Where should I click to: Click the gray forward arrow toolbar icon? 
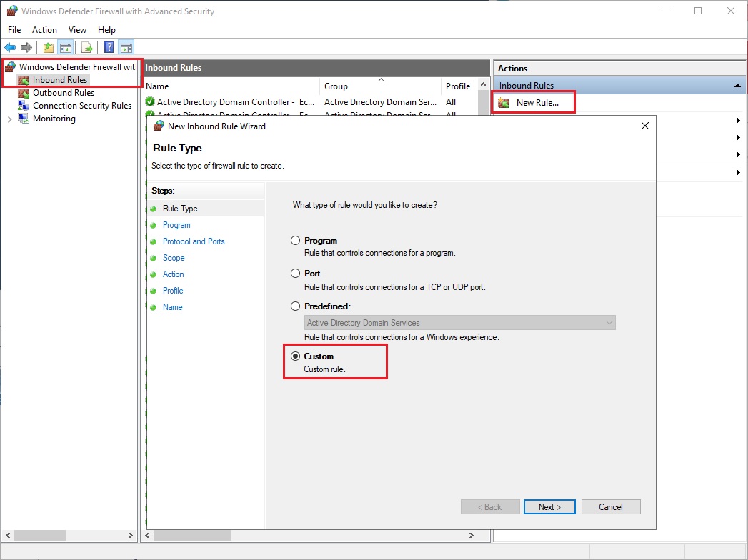[x=26, y=47]
